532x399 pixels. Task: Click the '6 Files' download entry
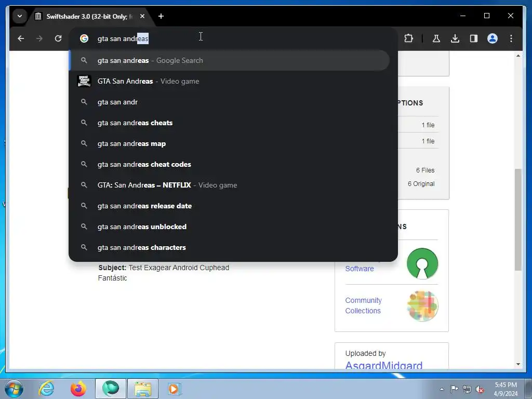pos(425,170)
